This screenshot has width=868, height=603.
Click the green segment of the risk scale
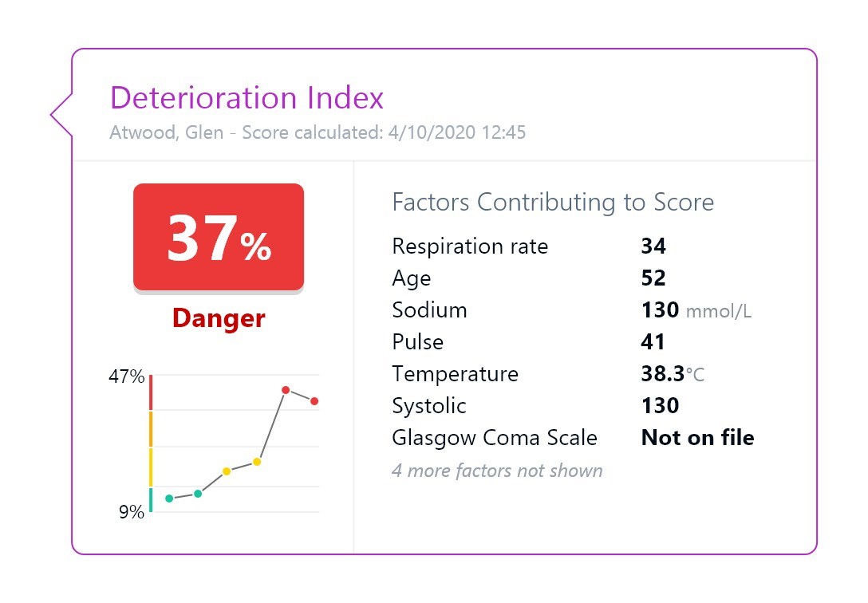tap(151, 499)
